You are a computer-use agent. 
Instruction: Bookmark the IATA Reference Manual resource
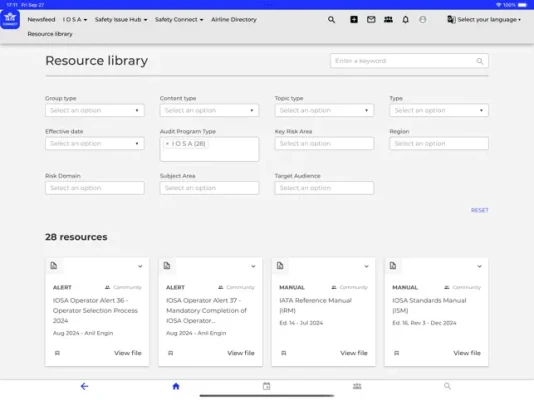click(x=284, y=353)
